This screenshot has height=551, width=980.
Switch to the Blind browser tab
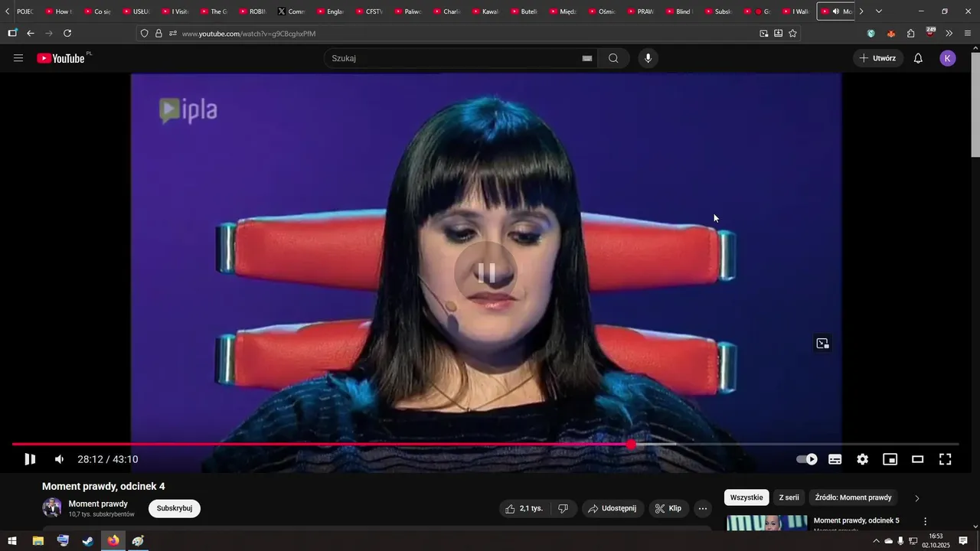pos(678,11)
